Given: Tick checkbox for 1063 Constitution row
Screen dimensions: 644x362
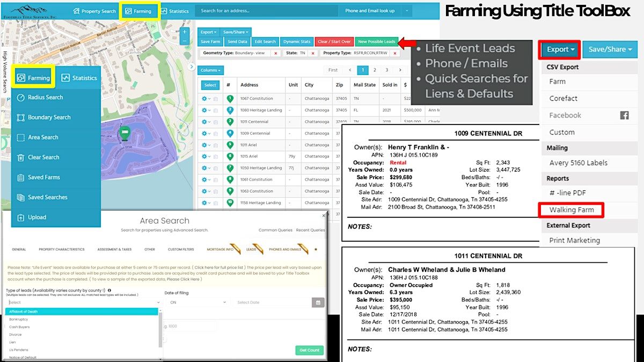Looking at the screenshot, I should tap(216, 191).
